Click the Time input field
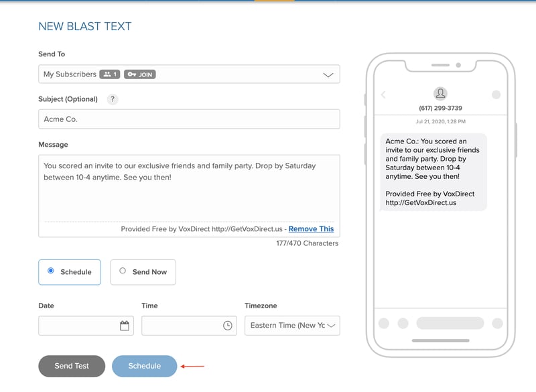The width and height of the screenshot is (536, 392). coord(189,326)
